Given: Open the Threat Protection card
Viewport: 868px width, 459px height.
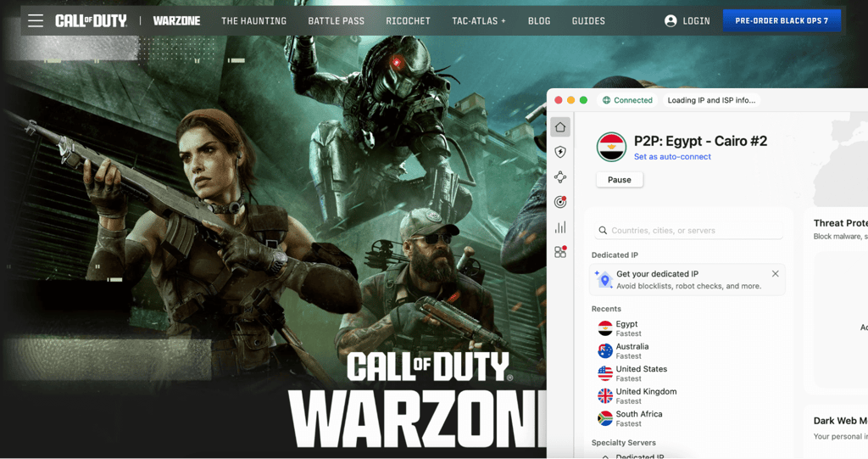Looking at the screenshot, I should 837,299.
